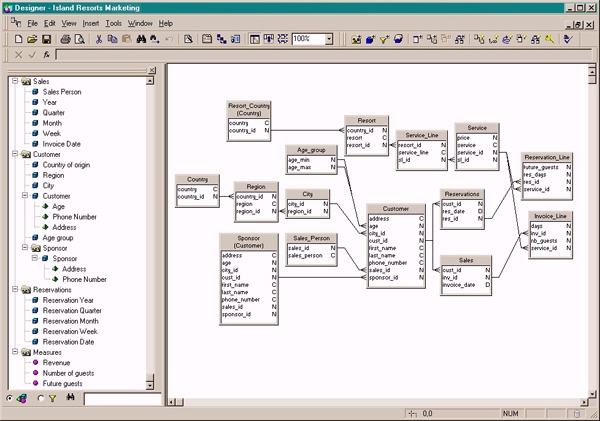Click the Open folder toolbar icon
600x421 pixels.
[x=34, y=39]
